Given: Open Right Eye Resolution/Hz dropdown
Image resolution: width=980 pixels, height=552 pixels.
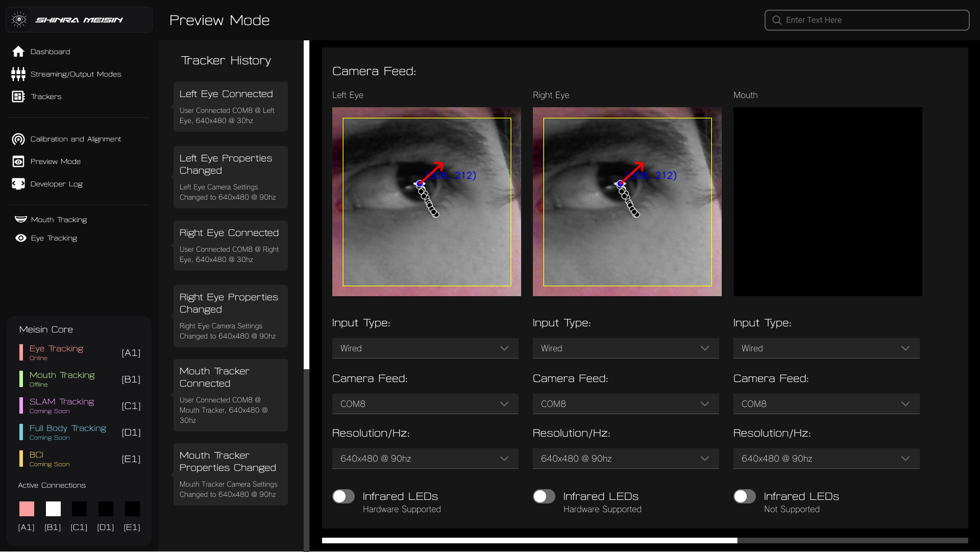Looking at the screenshot, I should (x=626, y=459).
